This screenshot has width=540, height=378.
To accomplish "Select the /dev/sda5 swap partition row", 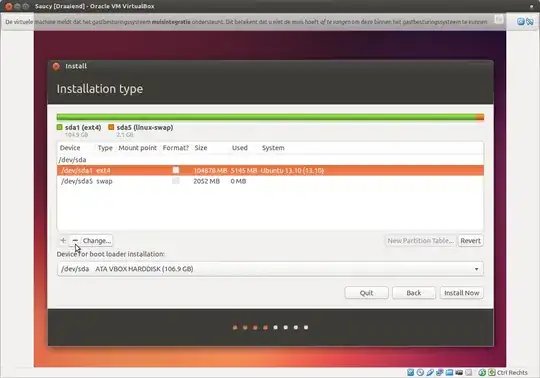I will (x=270, y=181).
